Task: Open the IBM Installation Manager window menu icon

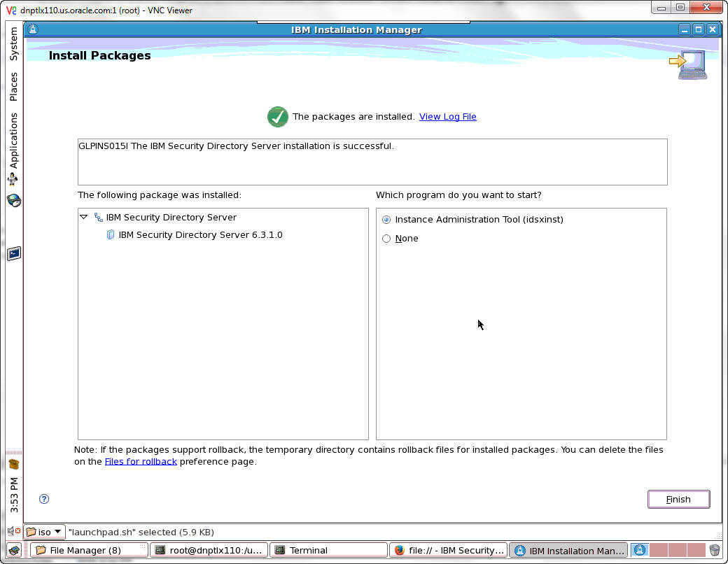Action: click(x=32, y=29)
